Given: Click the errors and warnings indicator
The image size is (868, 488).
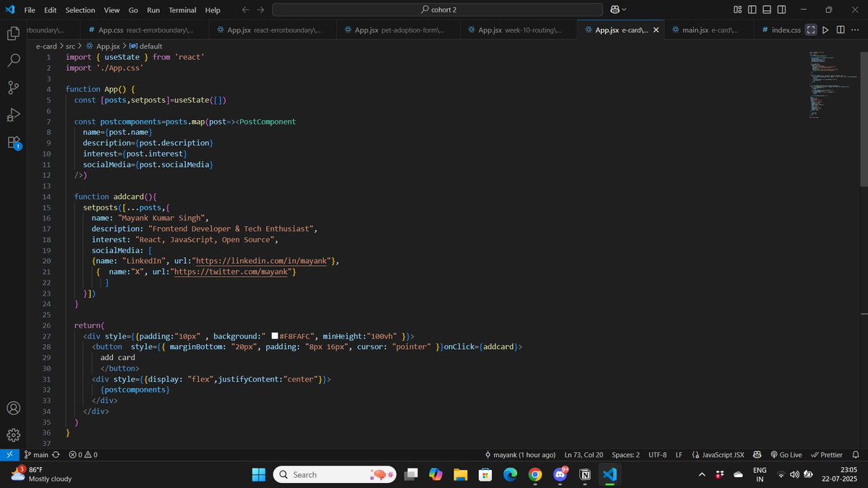Looking at the screenshot, I should point(83,455).
